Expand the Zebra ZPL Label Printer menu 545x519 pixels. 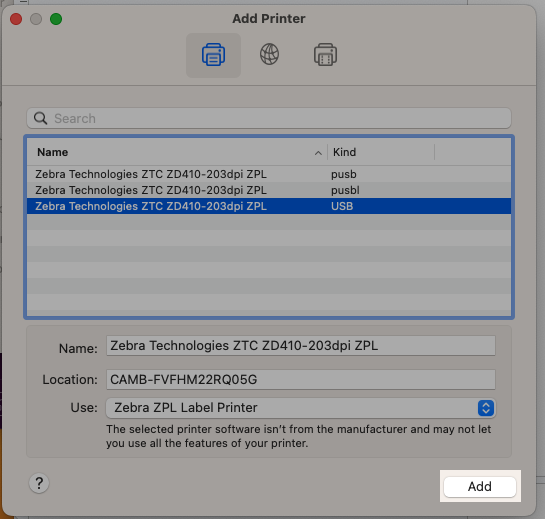click(x=301, y=408)
